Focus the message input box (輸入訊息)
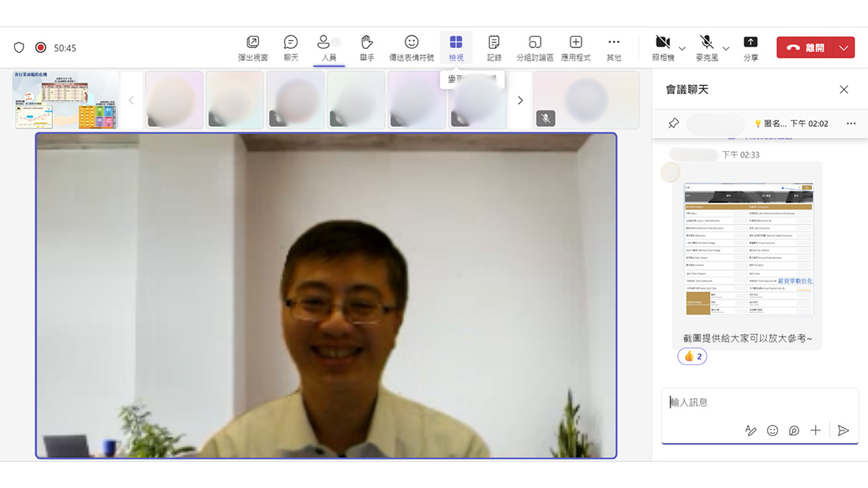The image size is (868, 488). (x=759, y=402)
